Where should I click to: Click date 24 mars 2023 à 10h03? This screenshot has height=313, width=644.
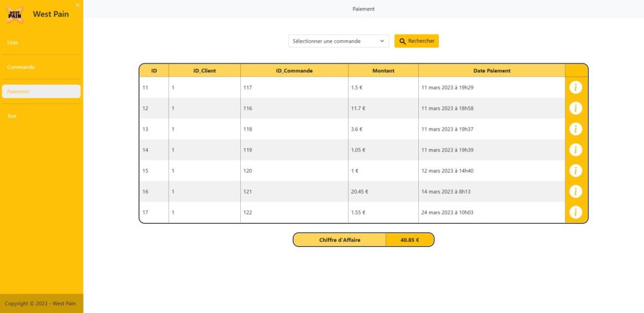447,212
